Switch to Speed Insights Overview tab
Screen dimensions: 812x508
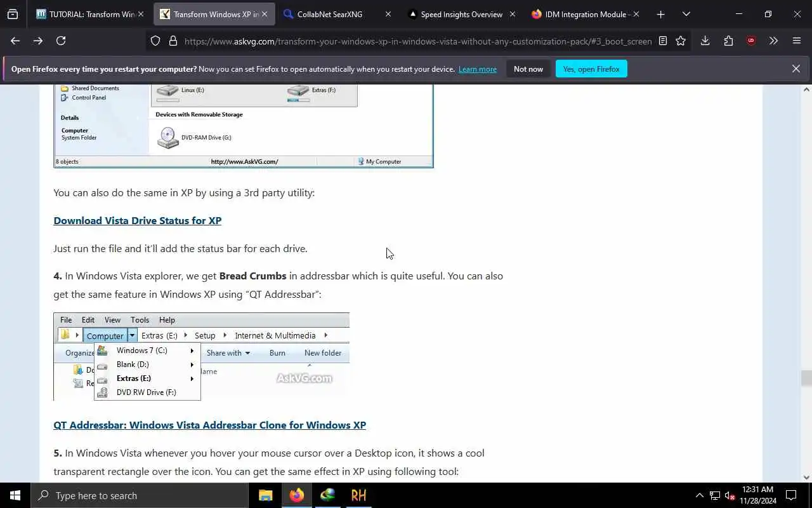pyautogui.click(x=461, y=14)
